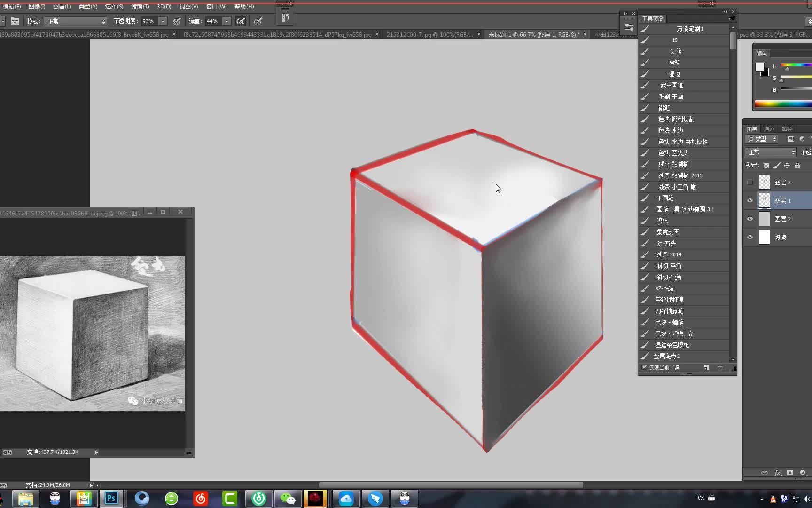Open Camtasia green C taskbar icon
This screenshot has width=812, height=508.
(230, 498)
